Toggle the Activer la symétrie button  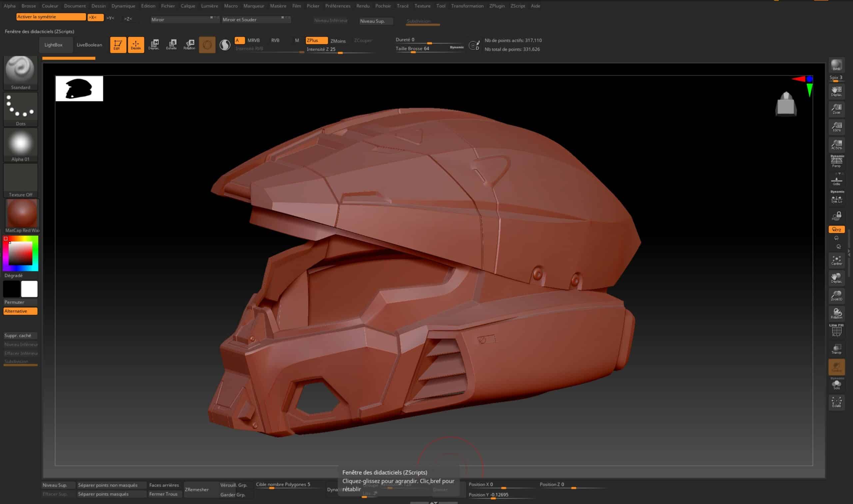coord(51,17)
